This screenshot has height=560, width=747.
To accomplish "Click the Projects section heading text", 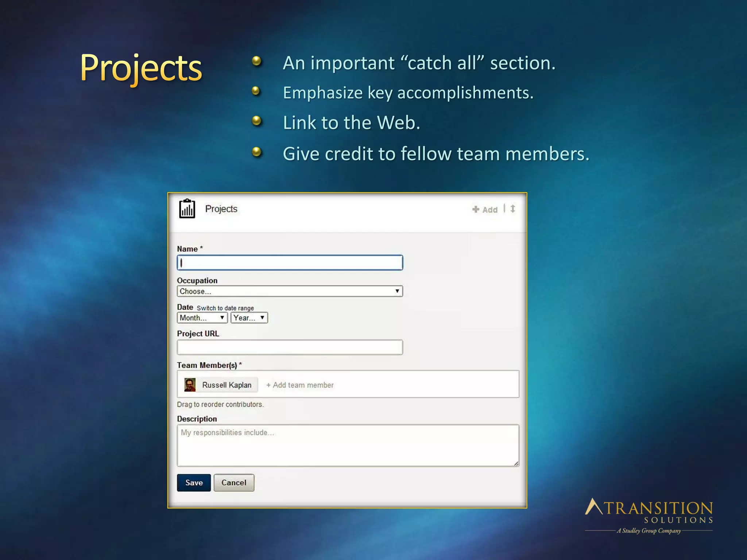I will point(221,209).
